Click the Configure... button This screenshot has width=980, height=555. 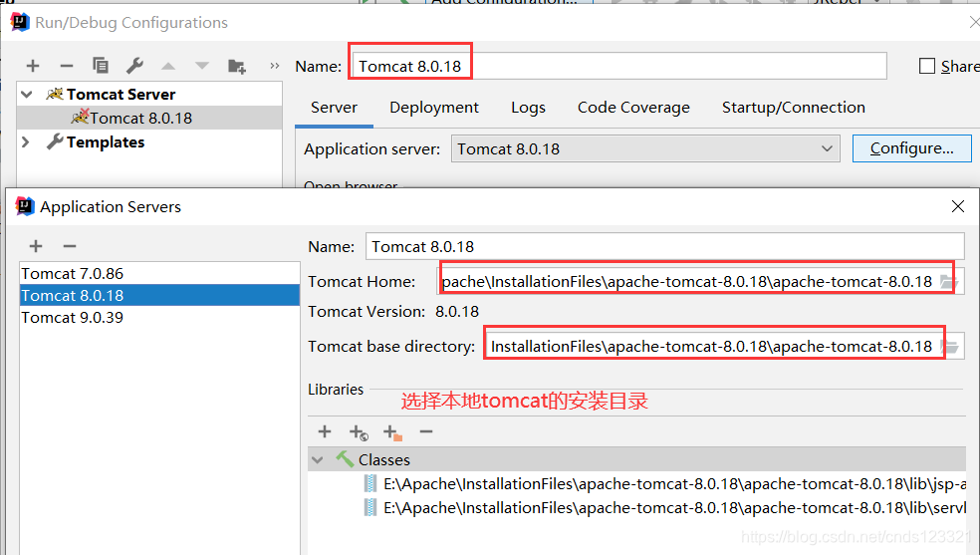pos(912,148)
